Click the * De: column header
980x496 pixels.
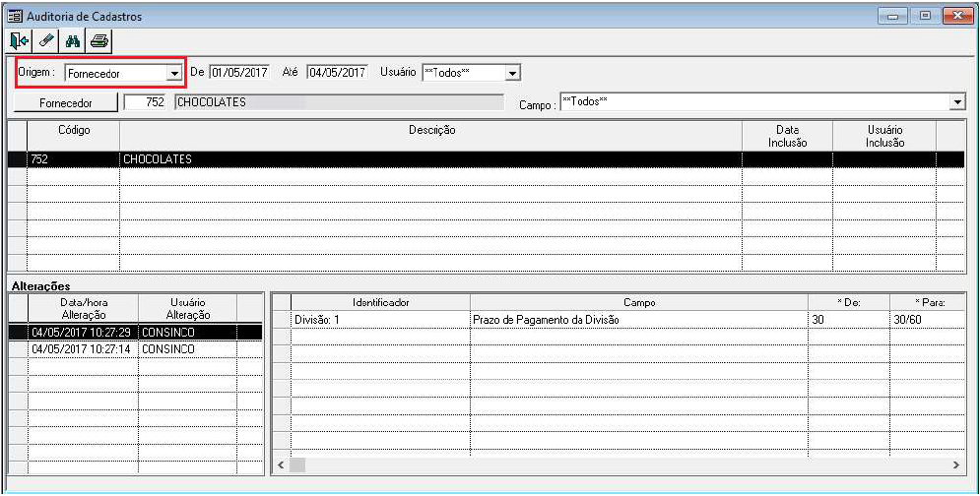(849, 302)
